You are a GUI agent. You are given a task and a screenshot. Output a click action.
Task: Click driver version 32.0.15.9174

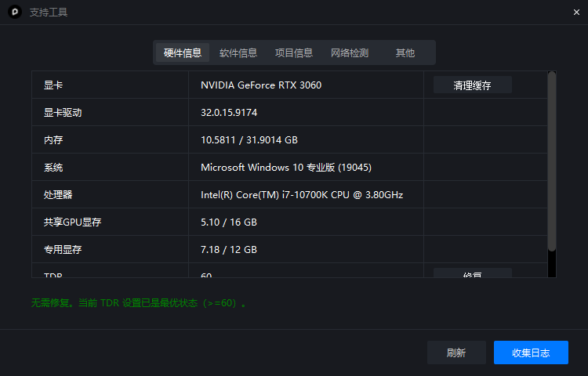pyautogui.click(x=229, y=113)
